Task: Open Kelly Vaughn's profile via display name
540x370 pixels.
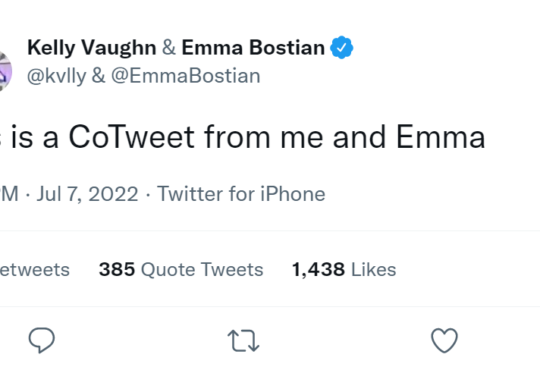Action: coord(92,48)
